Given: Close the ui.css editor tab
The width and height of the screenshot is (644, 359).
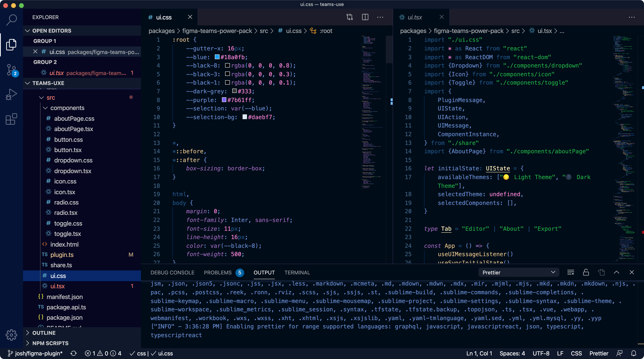Looking at the screenshot, I should click(x=190, y=17).
